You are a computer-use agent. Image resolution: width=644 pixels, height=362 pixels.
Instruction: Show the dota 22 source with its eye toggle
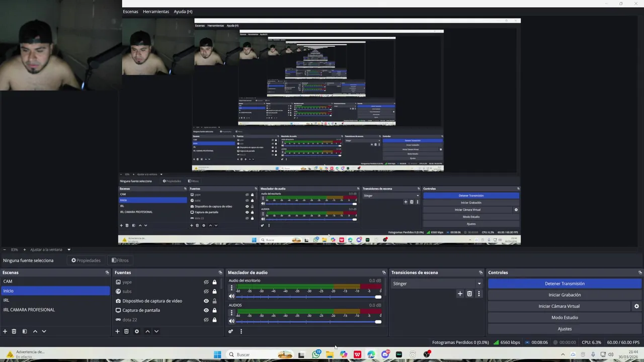pos(206,320)
